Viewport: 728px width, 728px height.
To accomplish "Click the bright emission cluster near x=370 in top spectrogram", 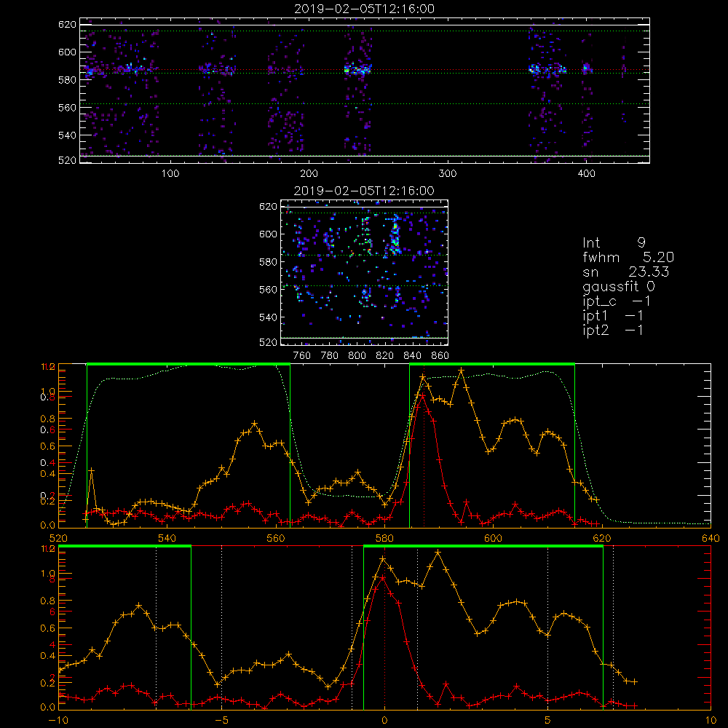I will pyautogui.click(x=547, y=70).
